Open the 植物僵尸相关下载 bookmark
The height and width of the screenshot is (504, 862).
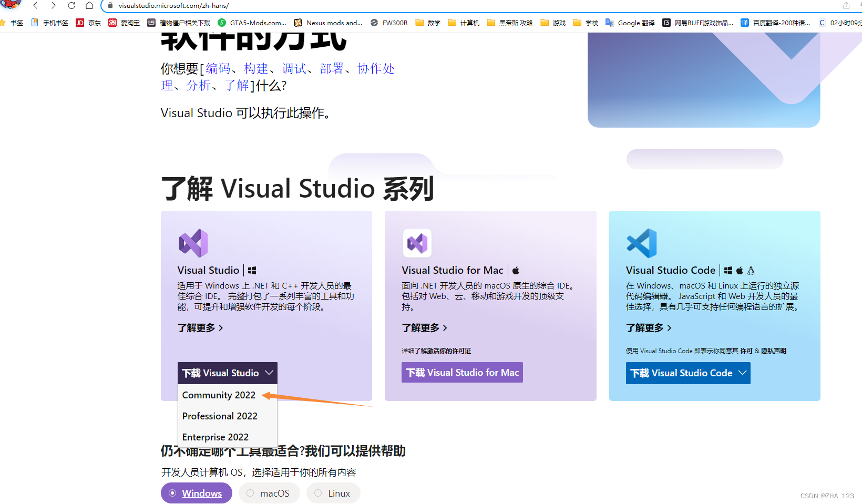(x=179, y=23)
